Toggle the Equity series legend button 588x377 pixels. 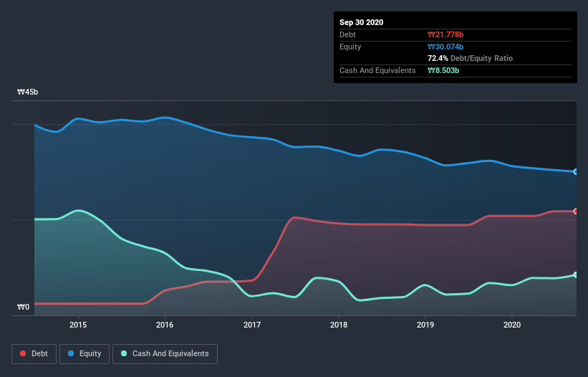tap(85, 354)
